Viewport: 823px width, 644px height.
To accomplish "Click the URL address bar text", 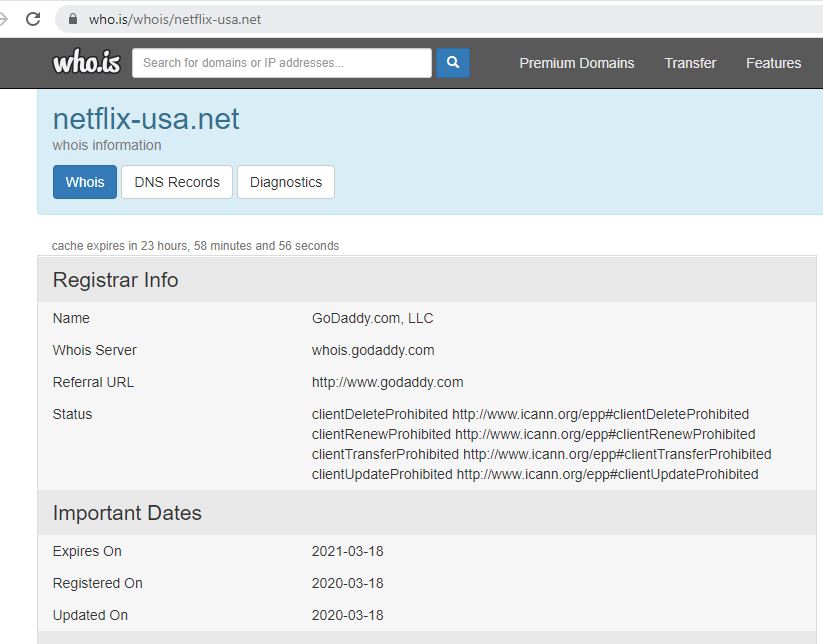I will coord(175,19).
